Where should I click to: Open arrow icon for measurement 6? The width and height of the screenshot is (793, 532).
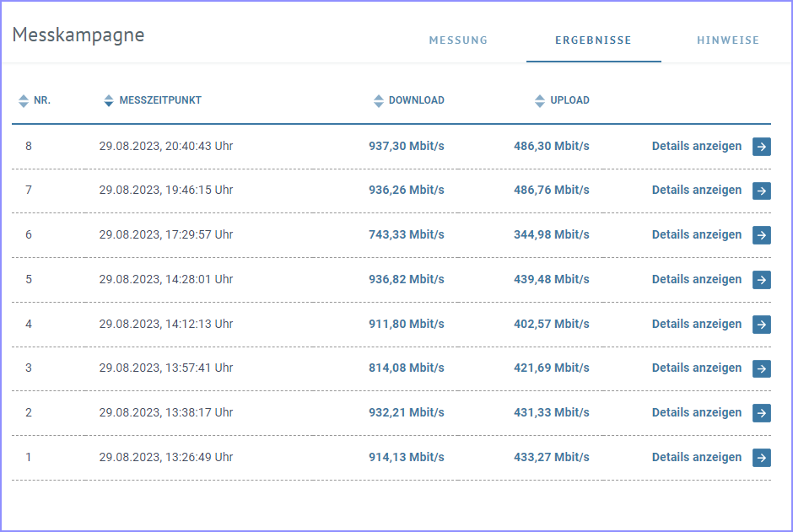[761, 235]
